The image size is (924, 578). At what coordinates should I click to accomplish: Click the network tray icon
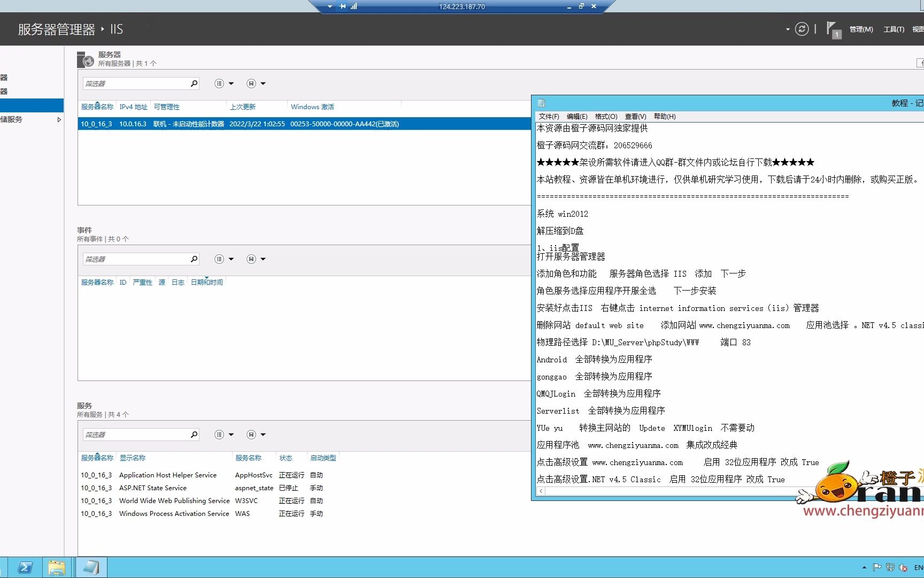(x=890, y=567)
